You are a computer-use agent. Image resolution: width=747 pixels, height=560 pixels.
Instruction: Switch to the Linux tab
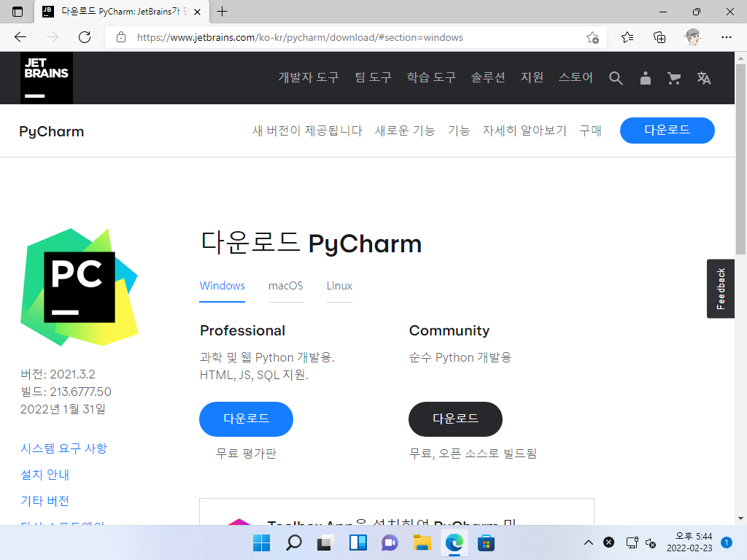339,286
